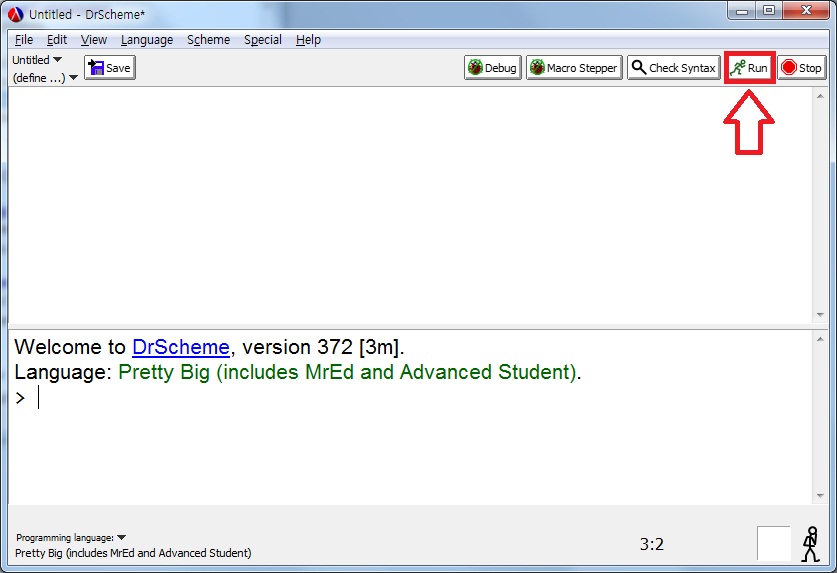Click the white box in the status bar
This screenshot has width=837, height=573.
coord(773,543)
